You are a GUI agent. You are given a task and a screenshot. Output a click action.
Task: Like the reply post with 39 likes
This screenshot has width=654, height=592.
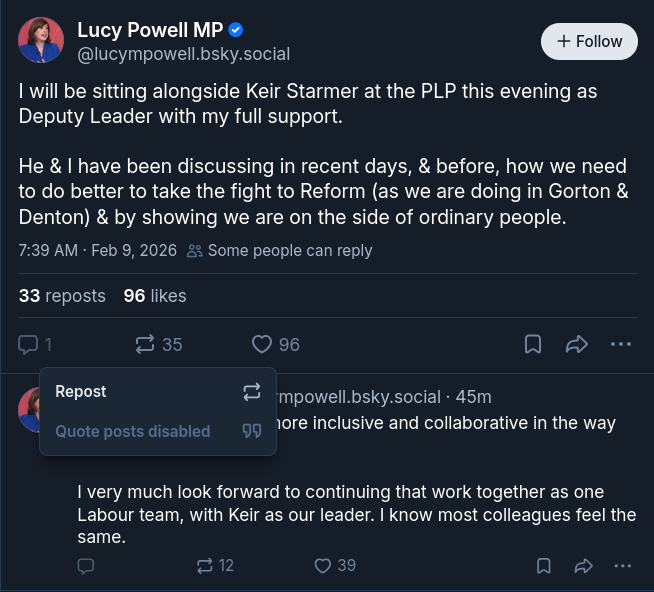coord(323,566)
